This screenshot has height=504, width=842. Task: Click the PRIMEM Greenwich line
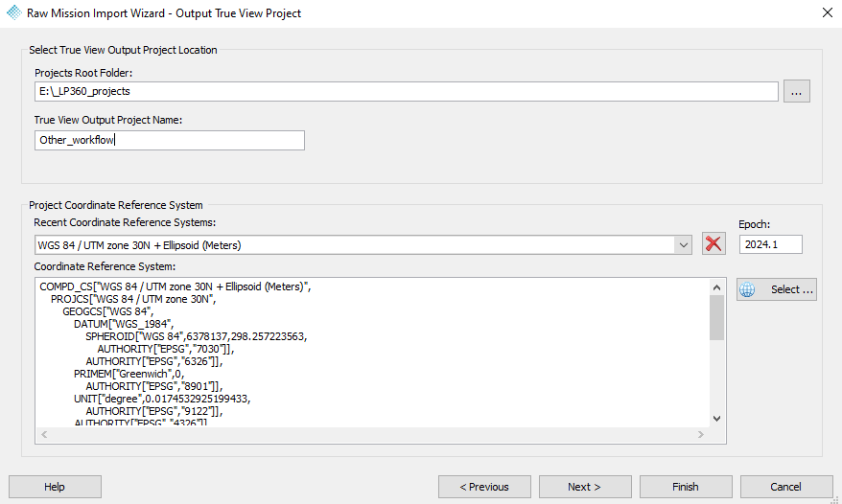pos(129,374)
